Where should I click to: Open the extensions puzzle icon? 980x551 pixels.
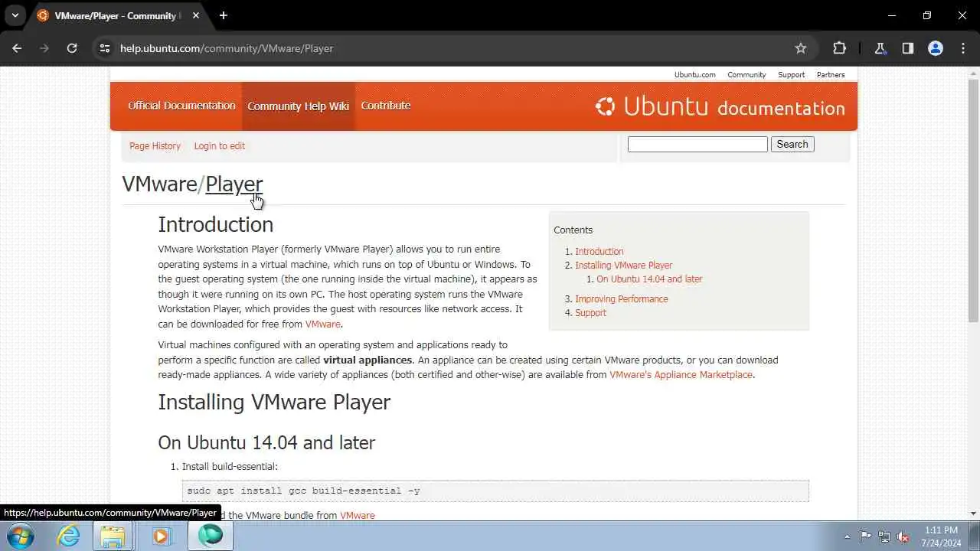click(x=839, y=48)
